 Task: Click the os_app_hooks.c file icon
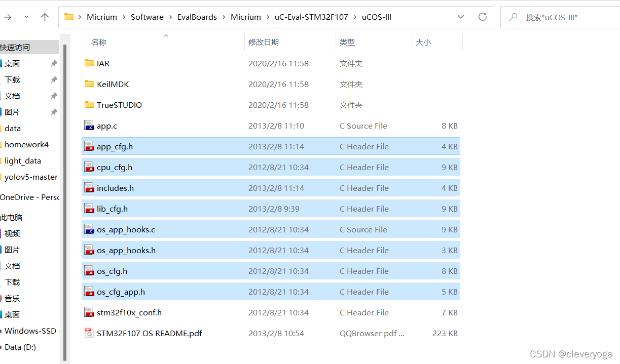coord(89,229)
